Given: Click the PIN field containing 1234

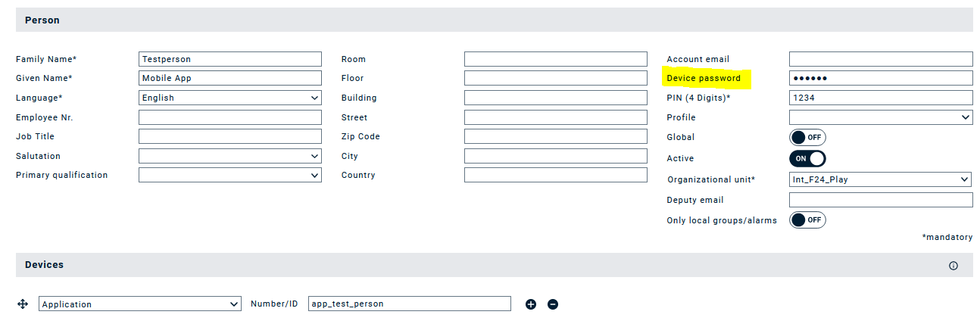Looking at the screenshot, I should (881, 98).
